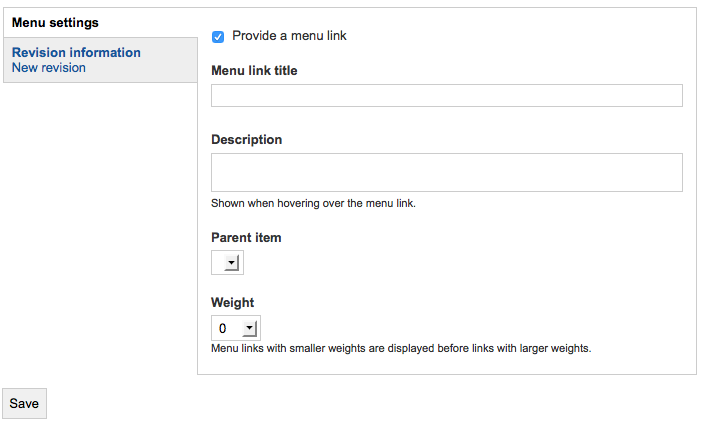The height and width of the screenshot is (424, 701).
Task: Open the Parent item dropdown
Action: tap(227, 263)
